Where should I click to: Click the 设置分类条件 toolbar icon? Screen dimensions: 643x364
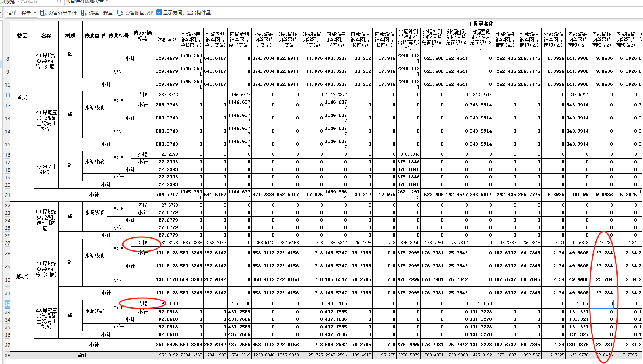(44, 13)
